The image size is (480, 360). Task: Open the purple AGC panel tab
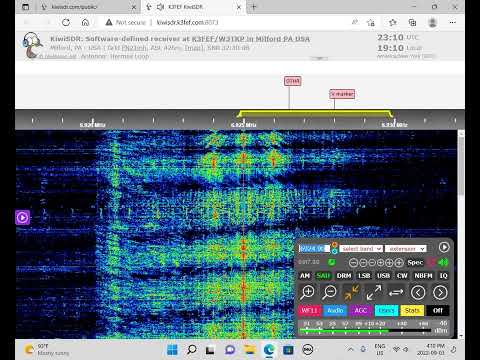pyautogui.click(x=361, y=310)
